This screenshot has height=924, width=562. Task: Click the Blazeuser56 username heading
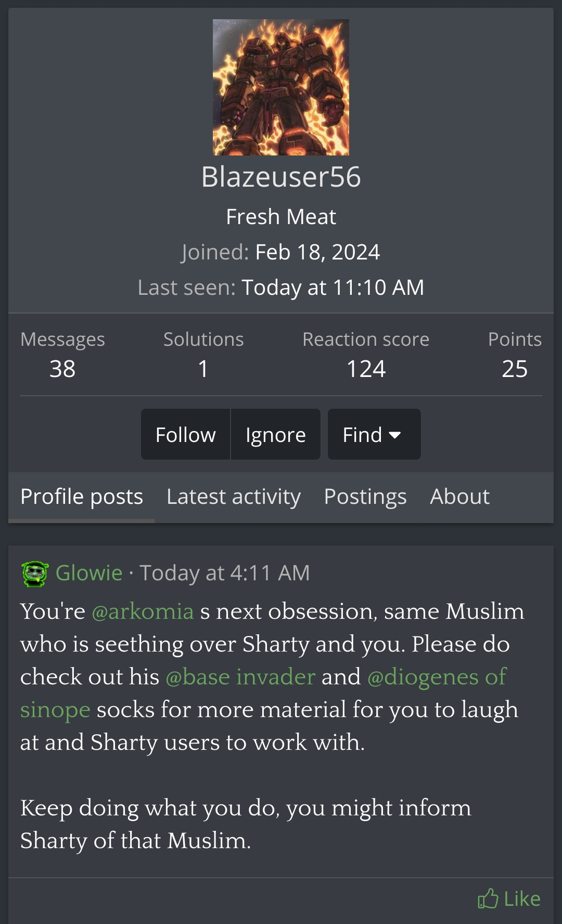coord(281,177)
